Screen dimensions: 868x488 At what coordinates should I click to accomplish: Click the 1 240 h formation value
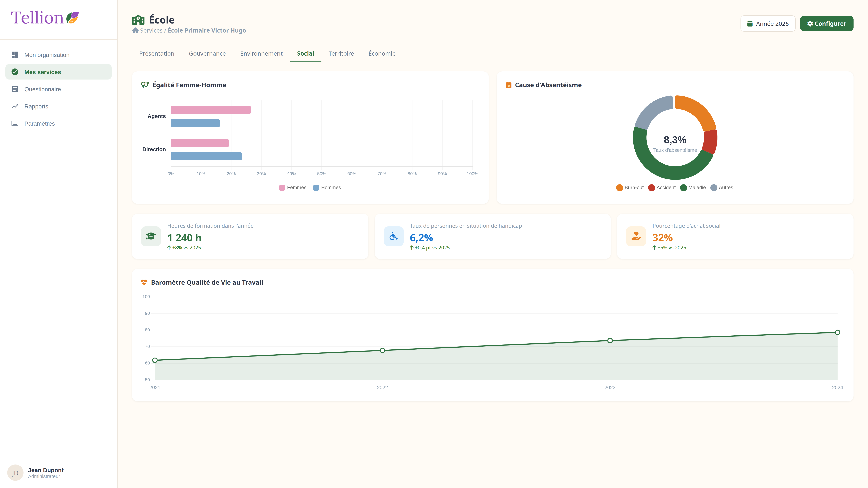click(x=184, y=238)
